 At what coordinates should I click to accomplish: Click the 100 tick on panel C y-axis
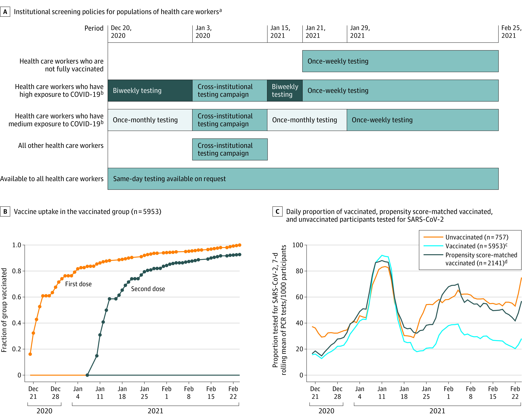click(298, 245)
